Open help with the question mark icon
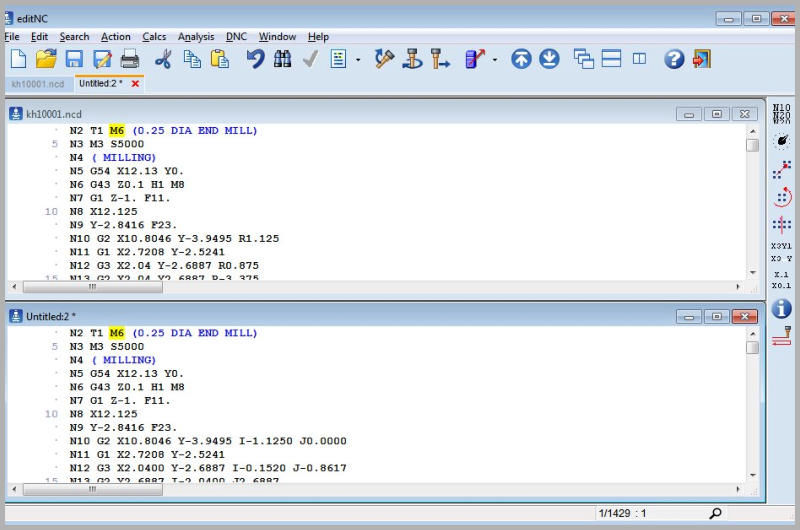Viewport: 800px width, 530px height. [x=674, y=59]
